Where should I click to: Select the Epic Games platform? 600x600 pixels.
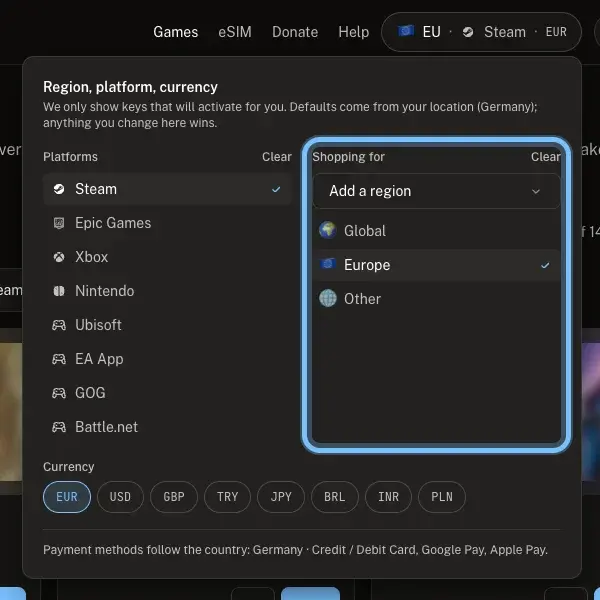pos(167,223)
